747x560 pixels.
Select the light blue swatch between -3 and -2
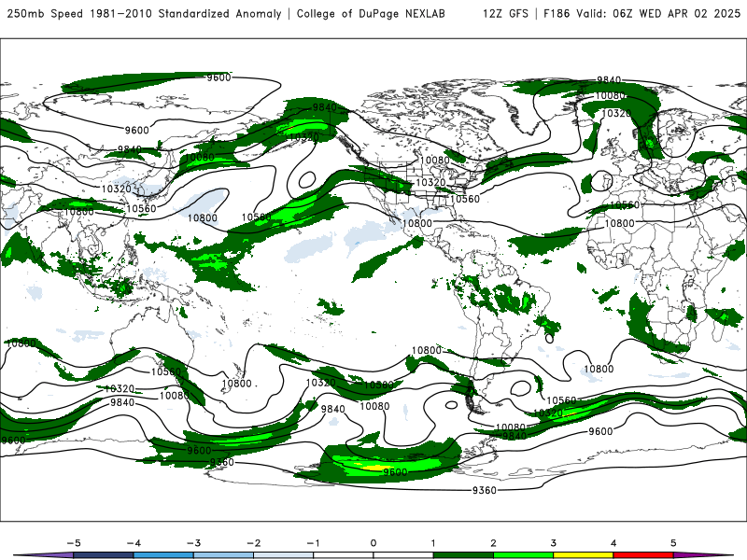[223, 555]
